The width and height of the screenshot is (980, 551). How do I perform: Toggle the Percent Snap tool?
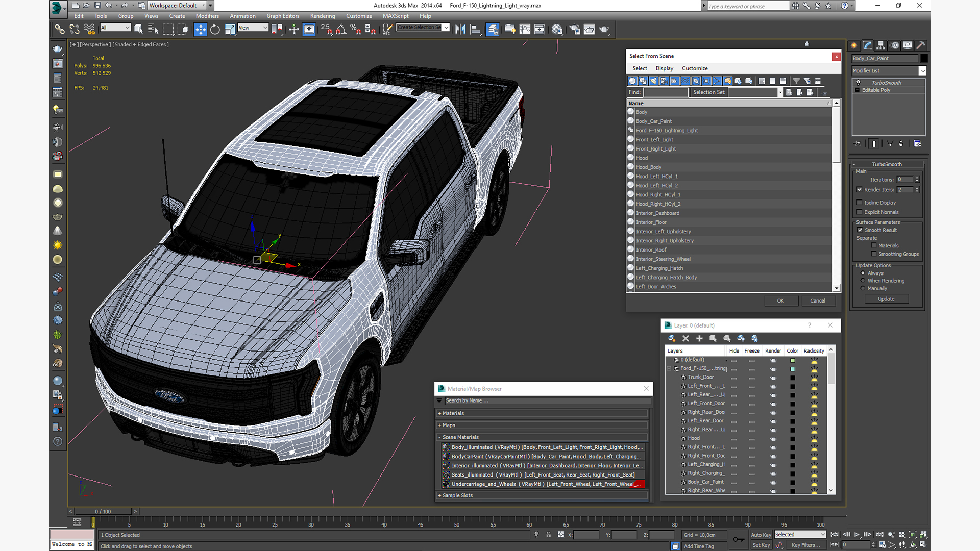(356, 30)
